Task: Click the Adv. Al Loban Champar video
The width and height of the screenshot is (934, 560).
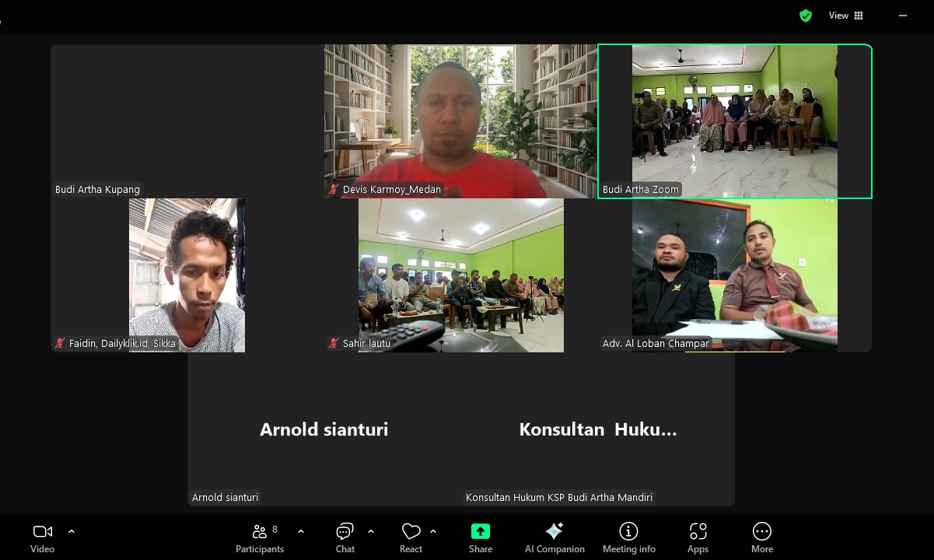Action: pos(734,275)
